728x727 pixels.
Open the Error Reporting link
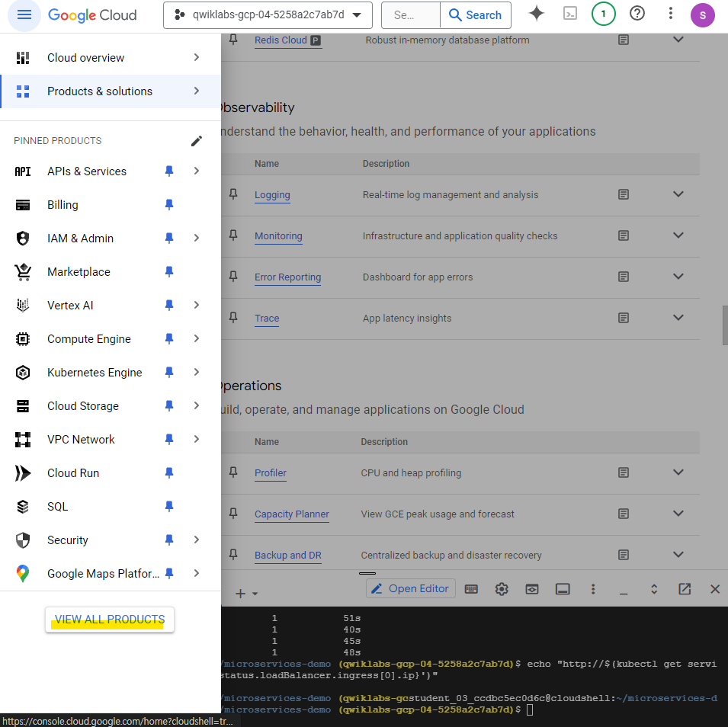pos(287,277)
